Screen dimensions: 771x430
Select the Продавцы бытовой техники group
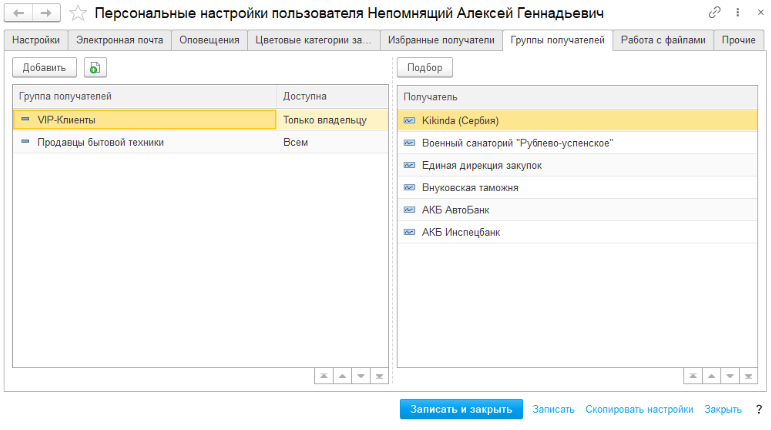click(x=100, y=142)
